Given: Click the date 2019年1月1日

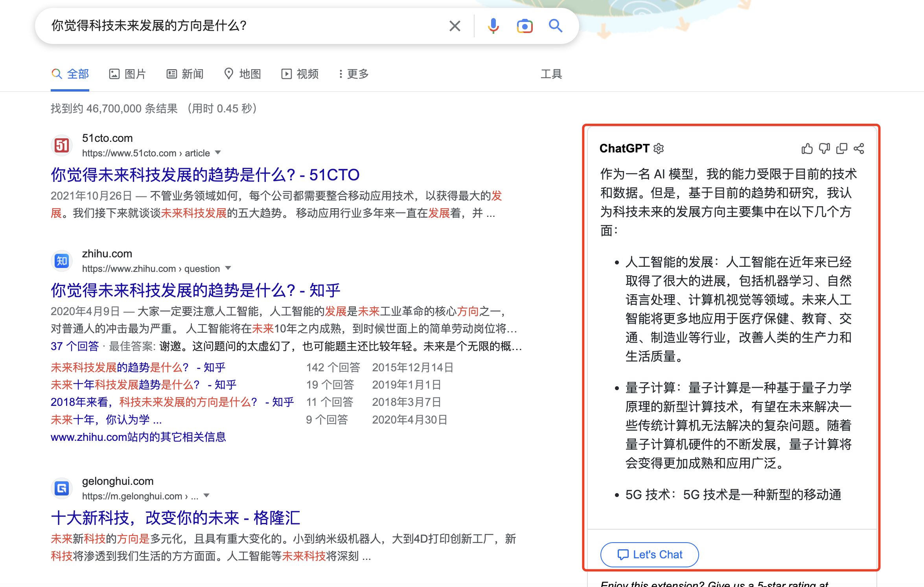Looking at the screenshot, I should coord(407,385).
